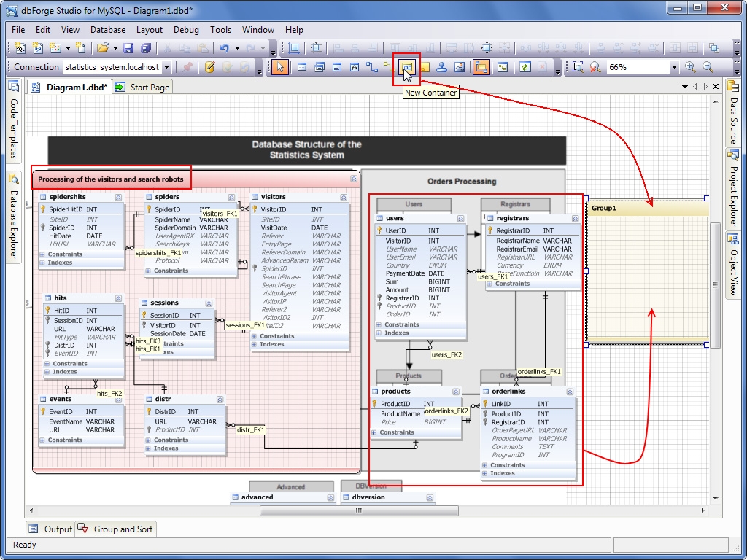Open the Connection dropdown list
The image size is (747, 560).
167,67
